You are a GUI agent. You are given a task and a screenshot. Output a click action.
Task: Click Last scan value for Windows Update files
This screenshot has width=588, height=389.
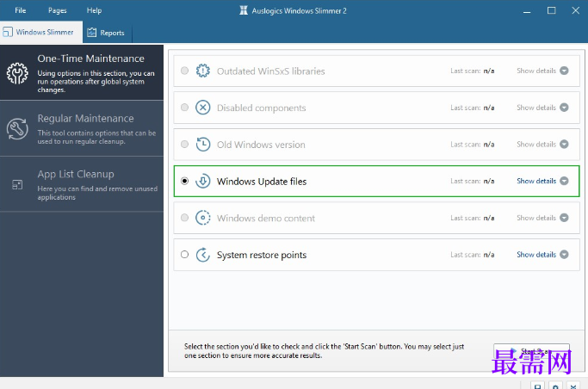489,181
